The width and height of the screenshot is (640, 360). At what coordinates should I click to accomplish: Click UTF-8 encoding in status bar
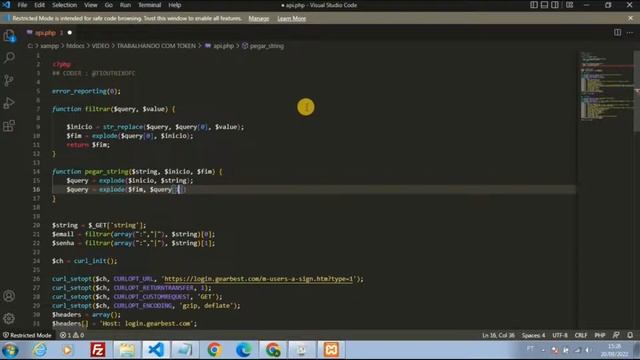click(x=560, y=335)
